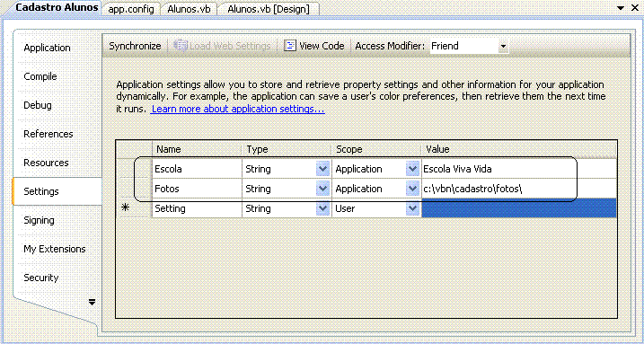Switch to the Cadastro Alunos tab
The width and height of the screenshot is (644, 344).
tap(57, 8)
